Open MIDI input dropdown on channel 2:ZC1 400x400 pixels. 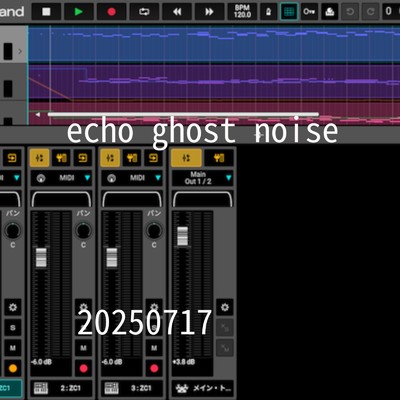point(61,178)
